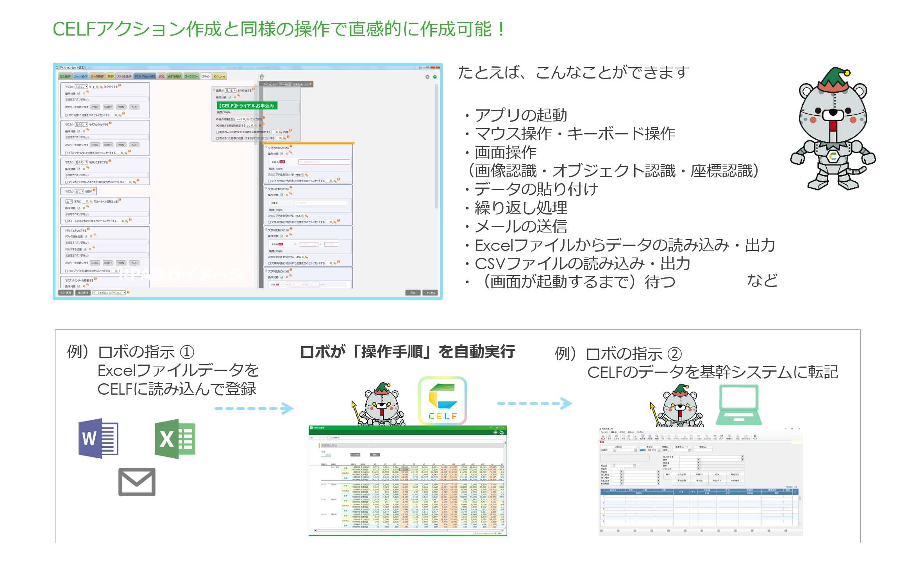924x574 pixels.
Task: Switch to セル操作 tab
Action: click(65, 77)
